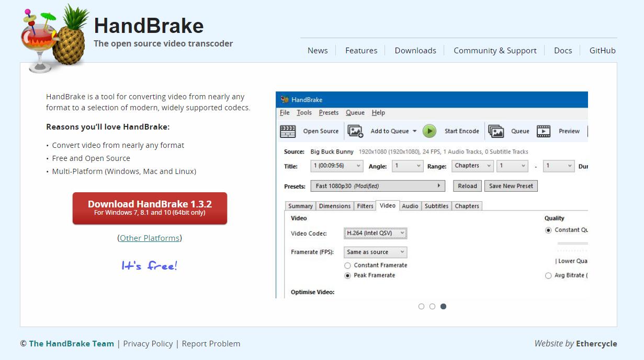Image resolution: width=644 pixels, height=360 pixels.
Task: Open the Queue menu in menu bar
Action: (x=355, y=112)
